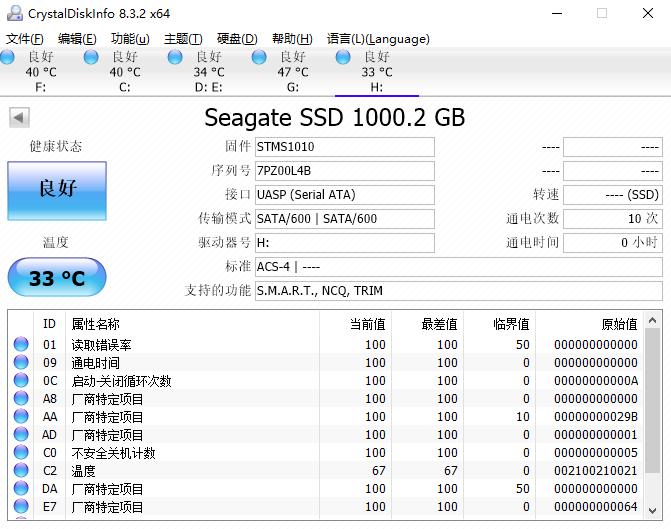Click the attribute list scroll up arrow
This screenshot has height=529, width=671.
pos(653,320)
